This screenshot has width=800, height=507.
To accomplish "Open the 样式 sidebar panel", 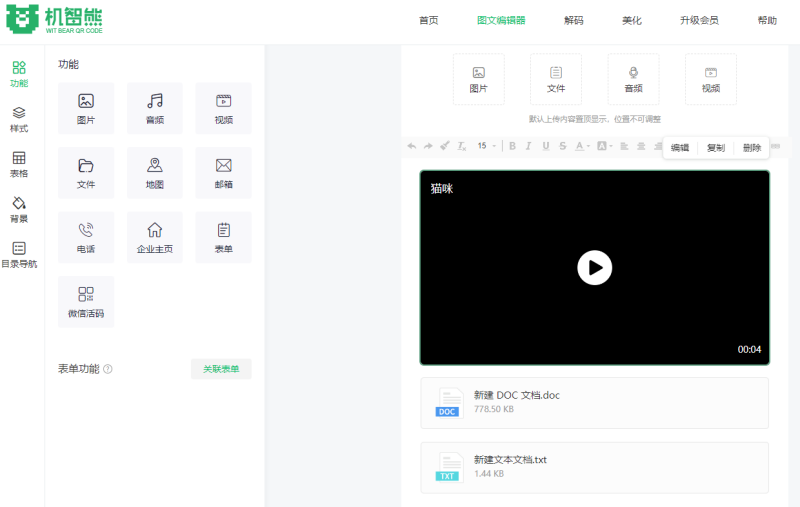I will tap(19, 119).
